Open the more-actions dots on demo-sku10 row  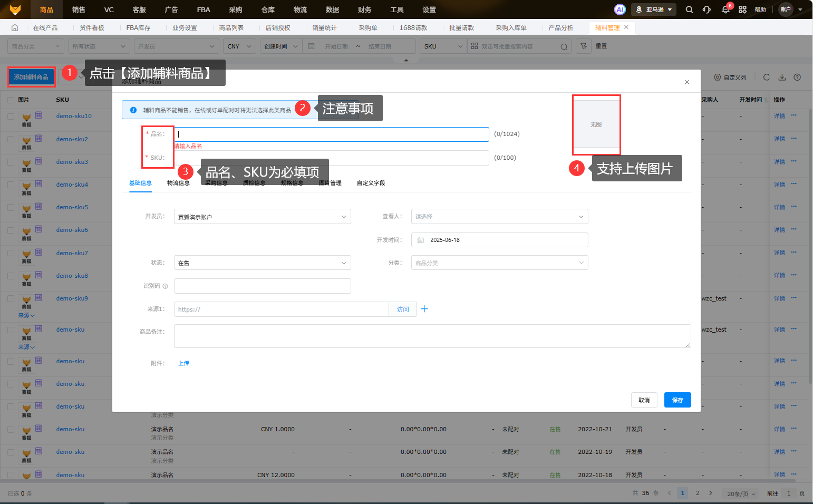pyautogui.click(x=793, y=115)
